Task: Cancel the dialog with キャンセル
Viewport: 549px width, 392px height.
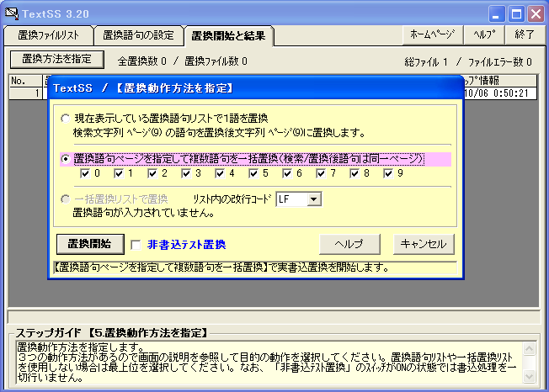Action: tap(424, 244)
